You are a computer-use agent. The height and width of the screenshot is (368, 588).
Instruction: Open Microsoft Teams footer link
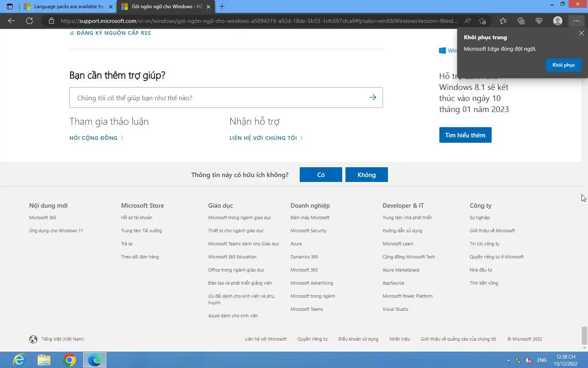point(307,309)
